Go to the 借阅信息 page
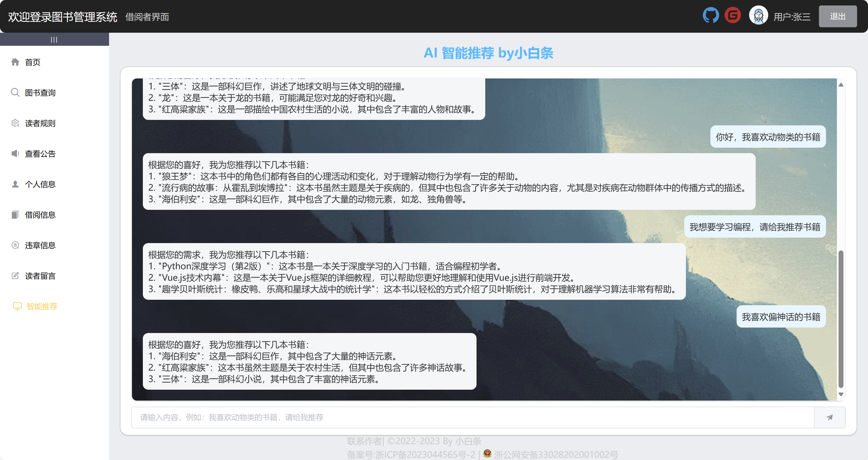Image resolution: width=868 pixels, height=460 pixels. (x=40, y=215)
